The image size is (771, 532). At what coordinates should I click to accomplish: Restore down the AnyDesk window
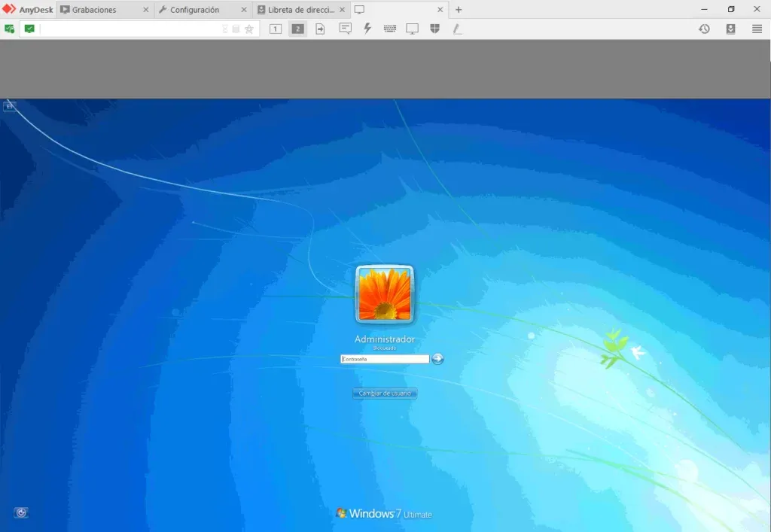click(x=731, y=9)
